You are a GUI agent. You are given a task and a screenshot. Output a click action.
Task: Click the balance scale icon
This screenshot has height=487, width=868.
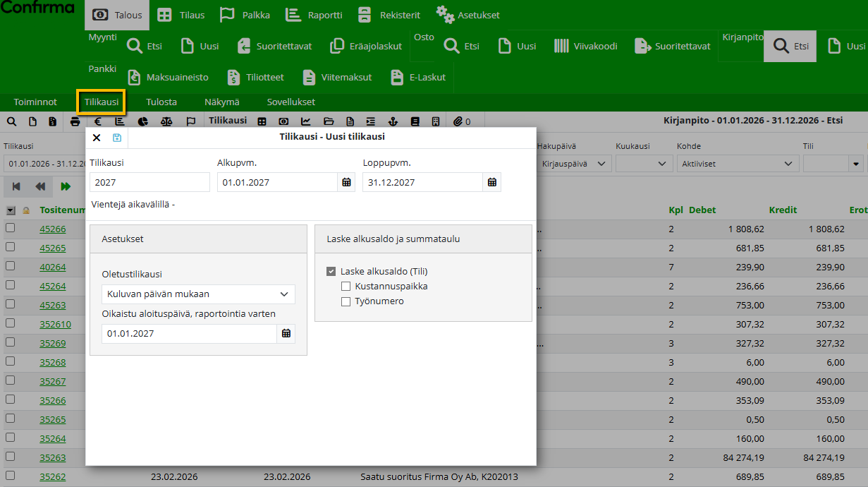(x=166, y=121)
